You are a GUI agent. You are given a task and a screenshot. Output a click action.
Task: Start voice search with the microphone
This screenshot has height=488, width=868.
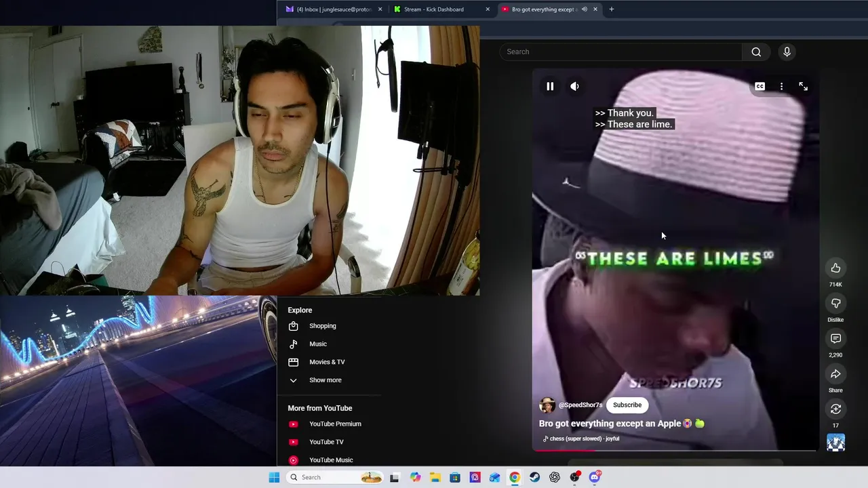pyautogui.click(x=787, y=52)
